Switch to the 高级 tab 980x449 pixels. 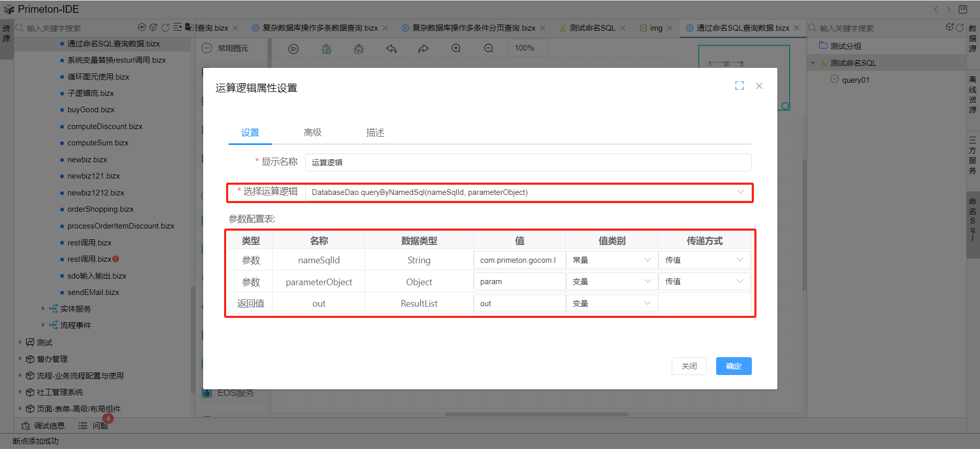pos(312,133)
